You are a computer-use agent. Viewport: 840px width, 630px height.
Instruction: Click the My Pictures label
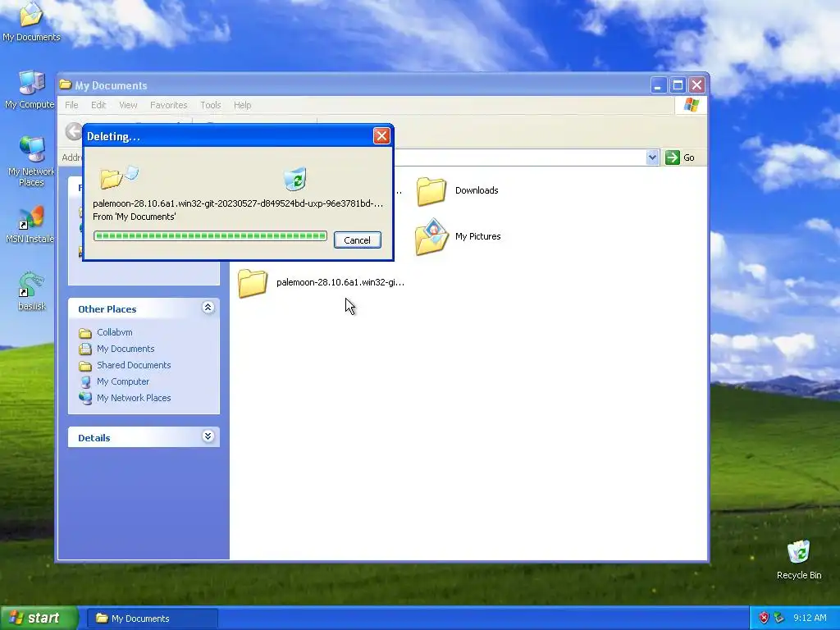tap(478, 236)
